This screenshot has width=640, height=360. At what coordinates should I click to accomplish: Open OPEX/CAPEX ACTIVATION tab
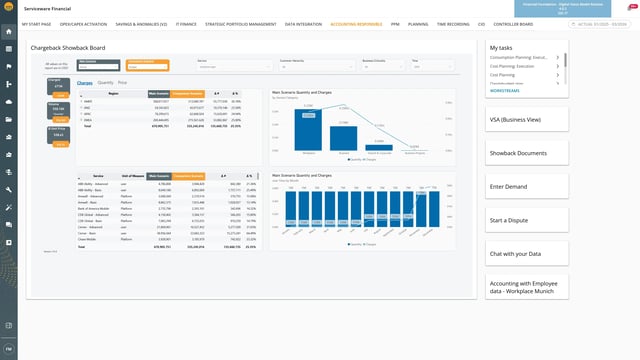83,24
